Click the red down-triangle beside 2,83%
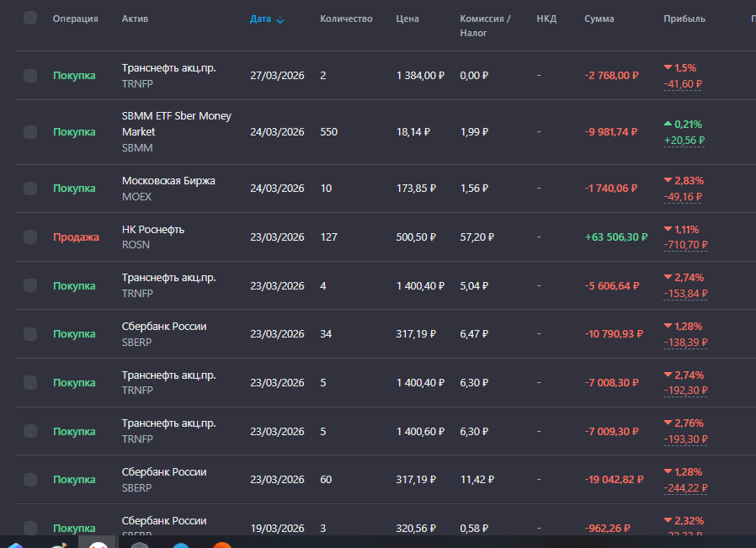Viewport: 756px width, 548px height. click(x=668, y=180)
